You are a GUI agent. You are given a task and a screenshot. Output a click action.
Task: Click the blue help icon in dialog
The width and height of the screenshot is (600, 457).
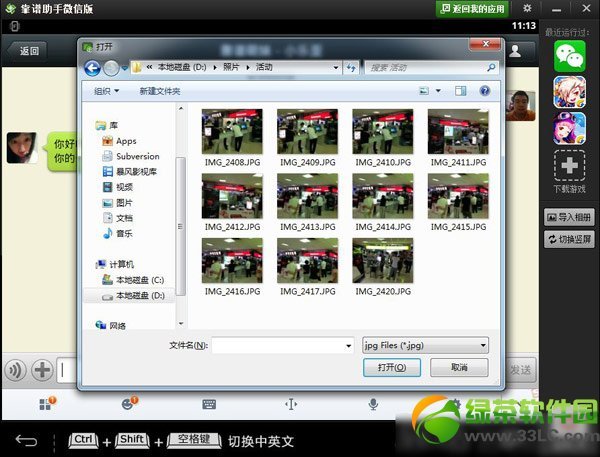[x=484, y=91]
